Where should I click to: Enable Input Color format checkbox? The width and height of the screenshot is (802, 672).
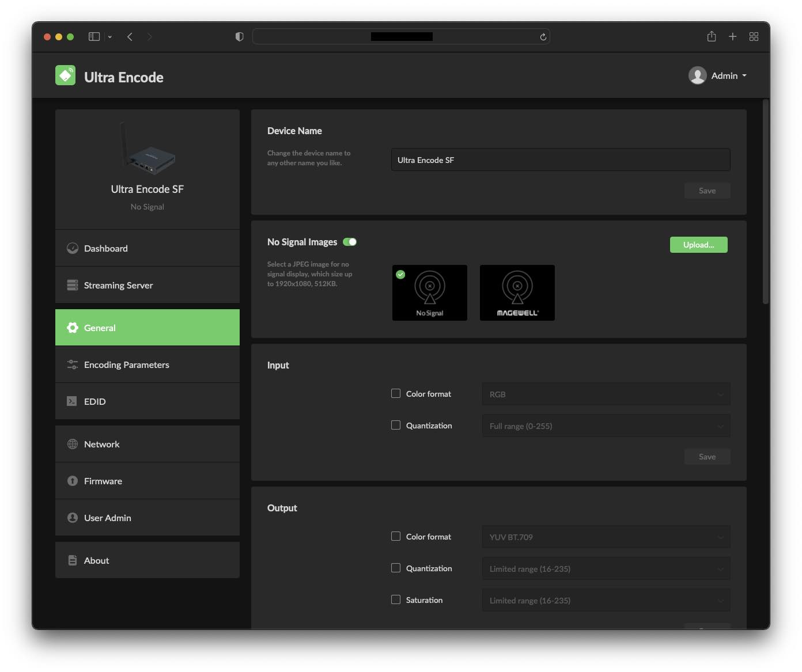(x=396, y=393)
